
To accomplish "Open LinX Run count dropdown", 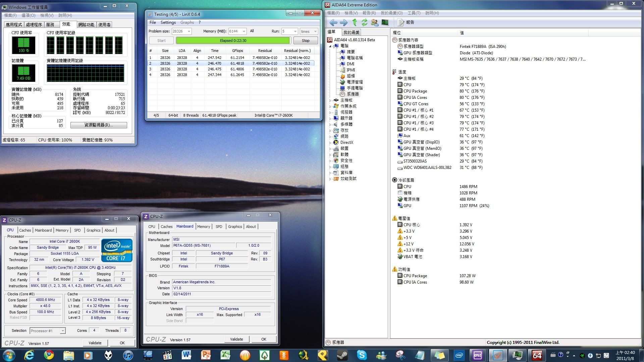I will 295,31.
